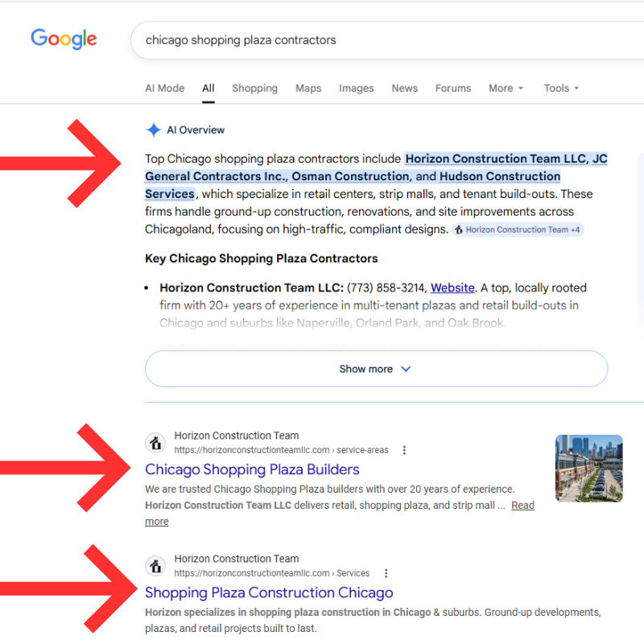Click the shopping plaza thumbnail image

click(x=588, y=467)
